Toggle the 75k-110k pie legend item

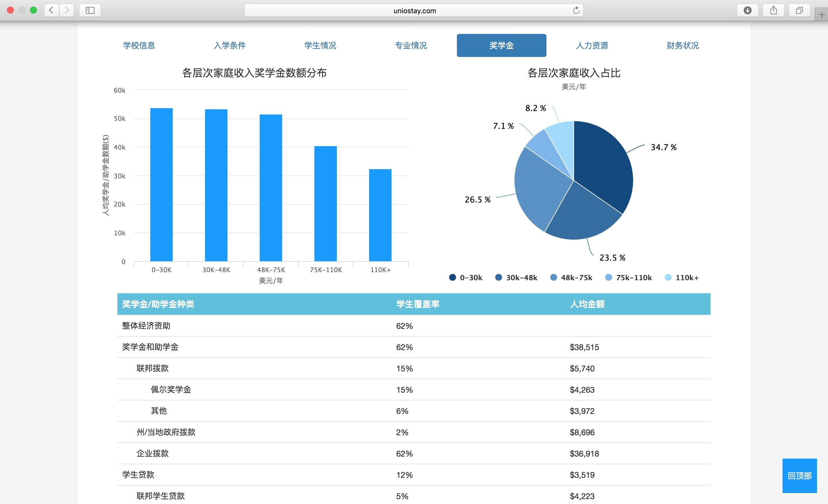pos(628,277)
